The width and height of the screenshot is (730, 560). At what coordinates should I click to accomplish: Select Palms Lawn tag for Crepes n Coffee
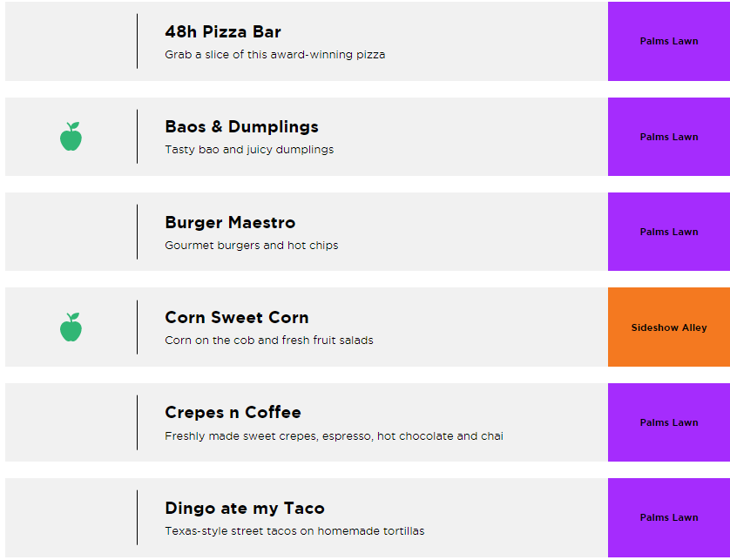tap(669, 422)
